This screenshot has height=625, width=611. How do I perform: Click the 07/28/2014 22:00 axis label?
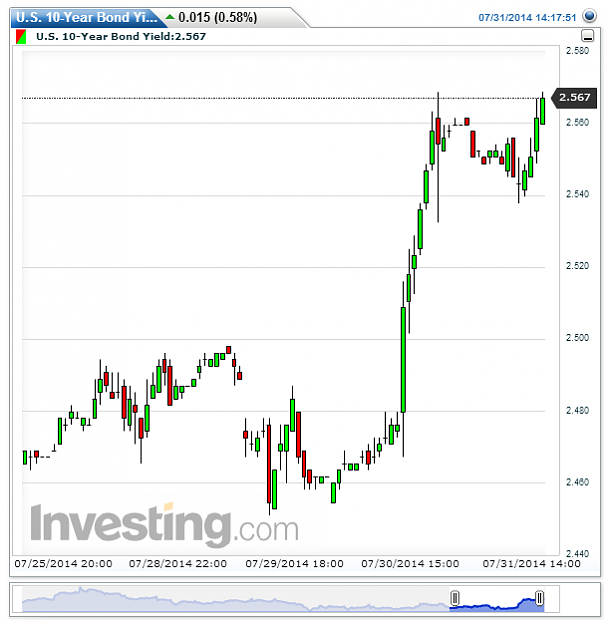pyautogui.click(x=178, y=564)
